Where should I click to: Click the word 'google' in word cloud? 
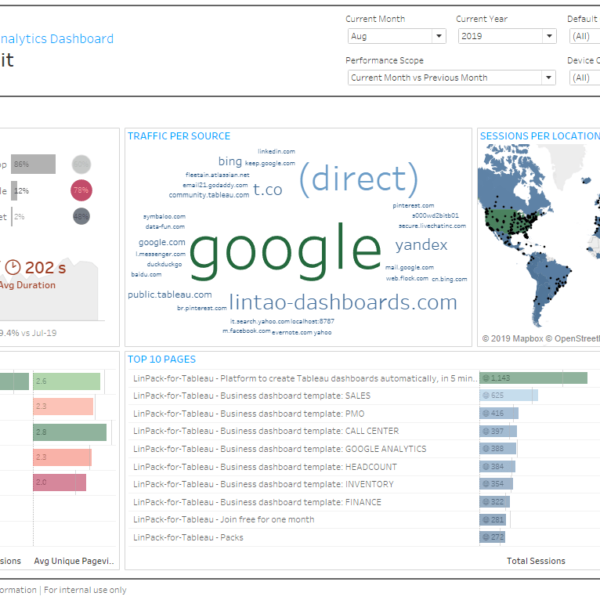point(286,251)
